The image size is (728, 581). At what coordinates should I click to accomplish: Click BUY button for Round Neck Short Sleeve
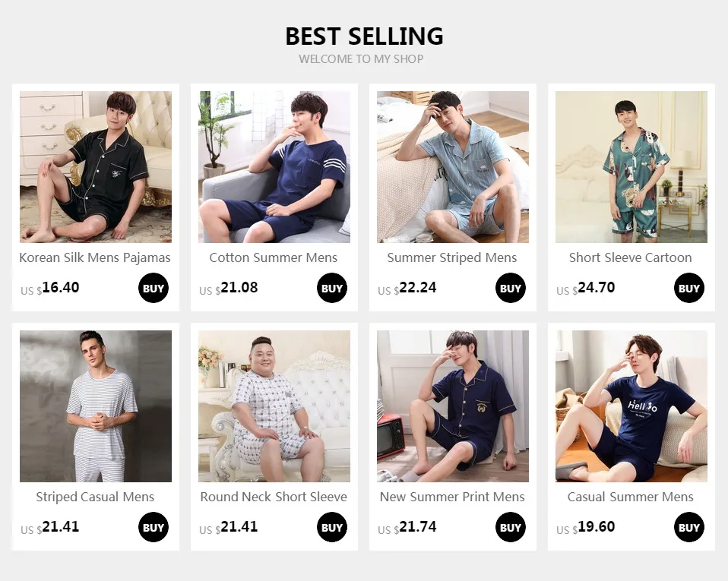click(x=332, y=527)
